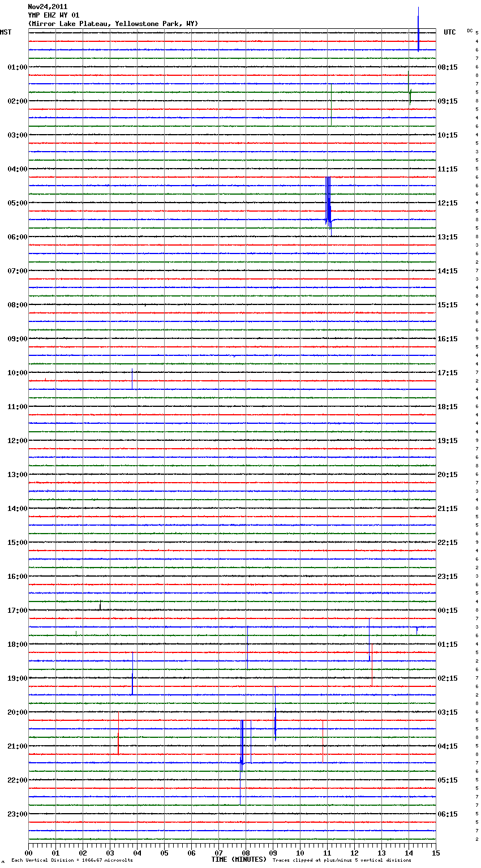Click the minute axis tick label 13

click(381, 853)
